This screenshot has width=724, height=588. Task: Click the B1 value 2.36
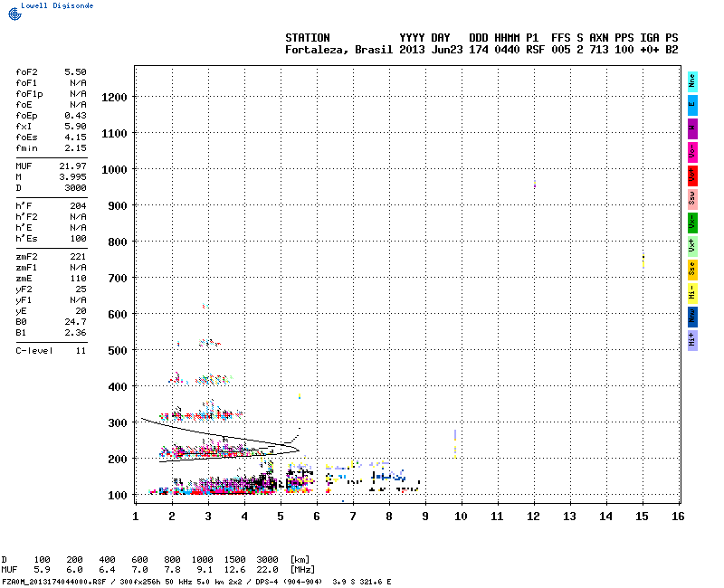click(75, 333)
